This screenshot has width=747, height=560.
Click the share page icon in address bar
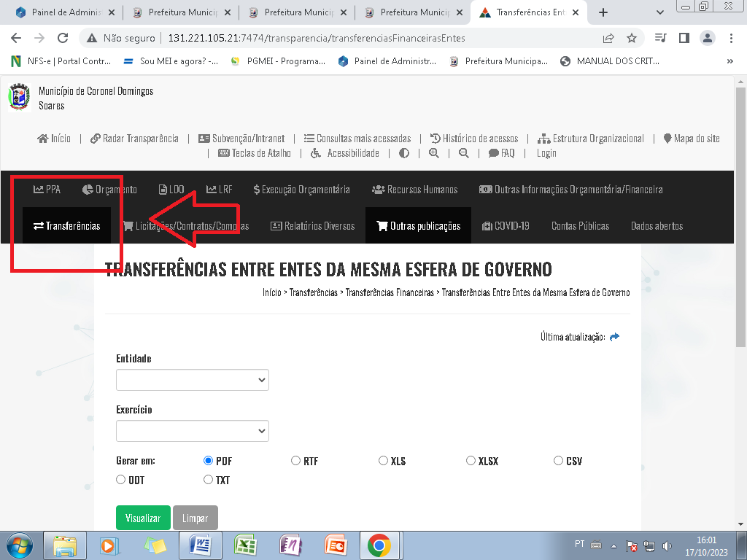click(608, 38)
